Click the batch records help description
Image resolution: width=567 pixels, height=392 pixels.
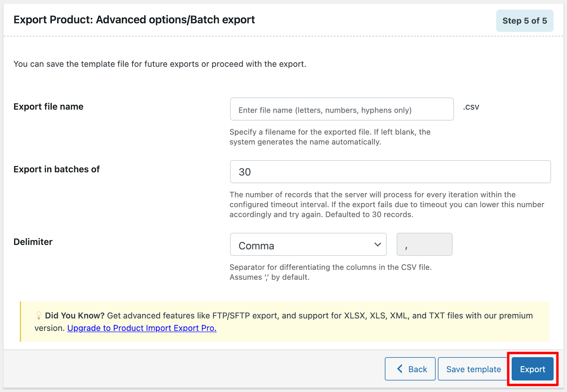click(x=387, y=205)
